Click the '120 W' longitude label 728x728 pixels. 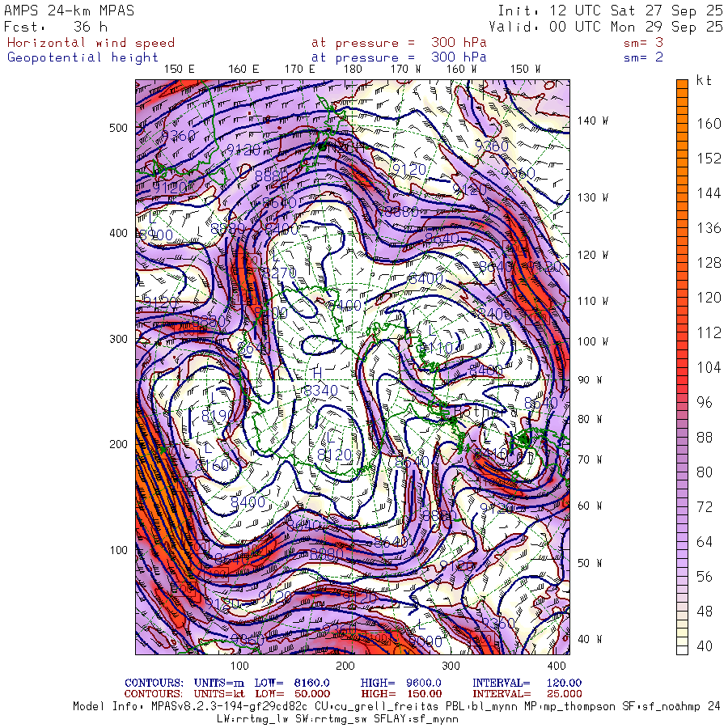[x=592, y=256]
